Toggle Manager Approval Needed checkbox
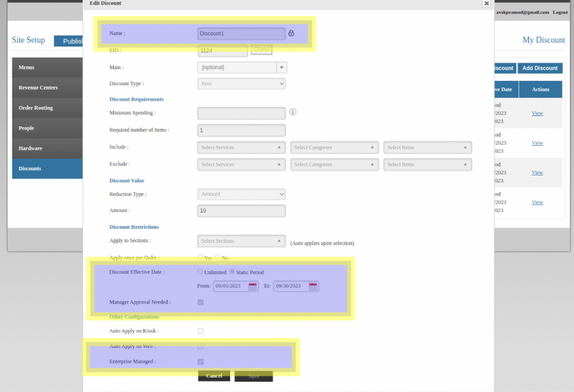The image size is (574, 392). tap(201, 302)
